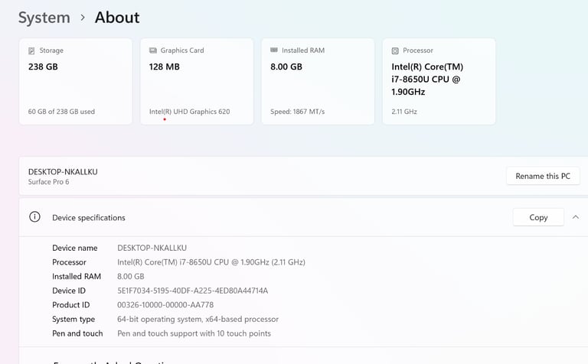Viewport: 588px width, 364px height.
Task: Click the Device name value DESKTOP-NKALLKU
Action: click(x=152, y=248)
